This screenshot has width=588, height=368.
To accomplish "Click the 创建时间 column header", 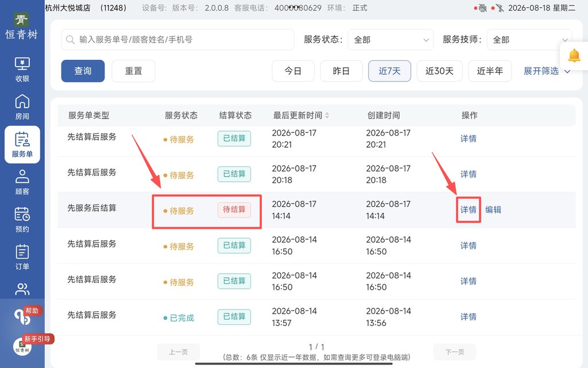I will click(384, 116).
